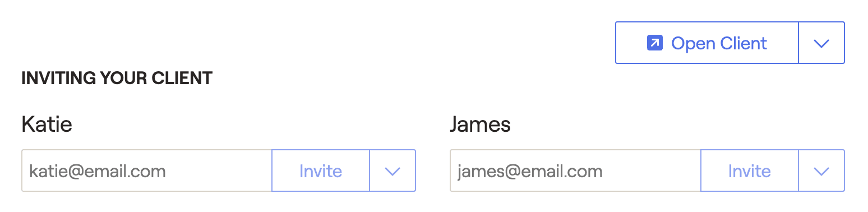The image size is (868, 212).
Task: Click the chevron icon next to James's Invite
Action: coord(821,171)
